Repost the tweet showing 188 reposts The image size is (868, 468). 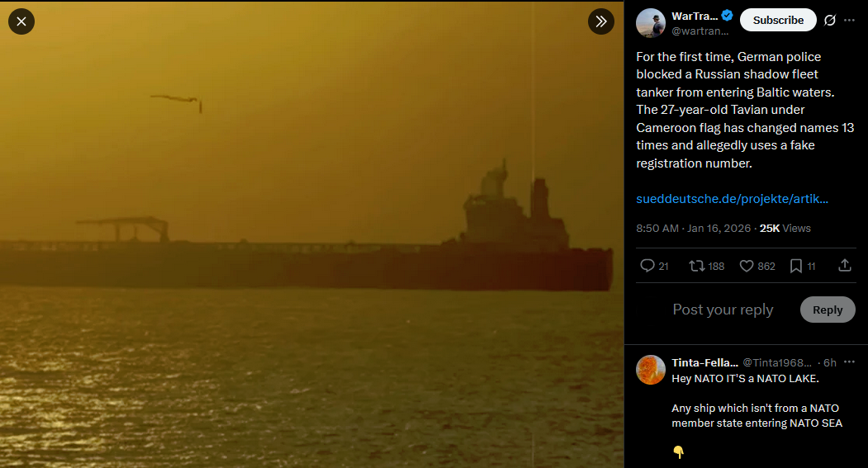(706, 266)
